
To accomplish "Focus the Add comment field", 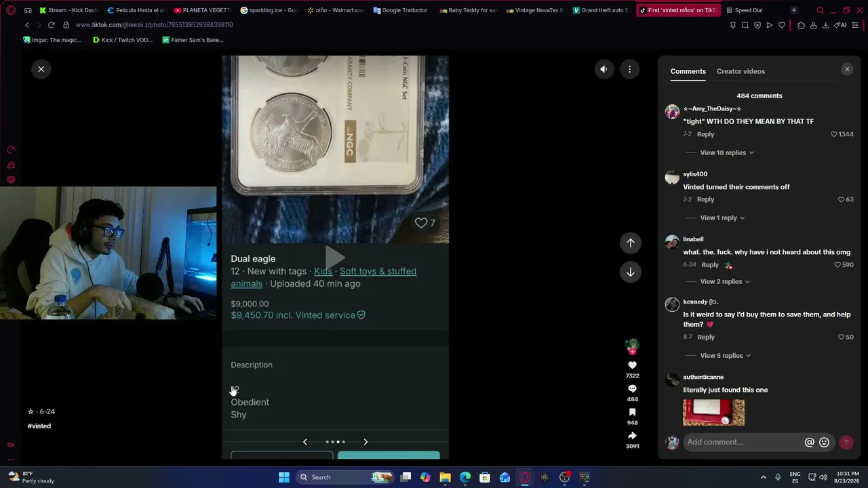I will pyautogui.click(x=743, y=442).
